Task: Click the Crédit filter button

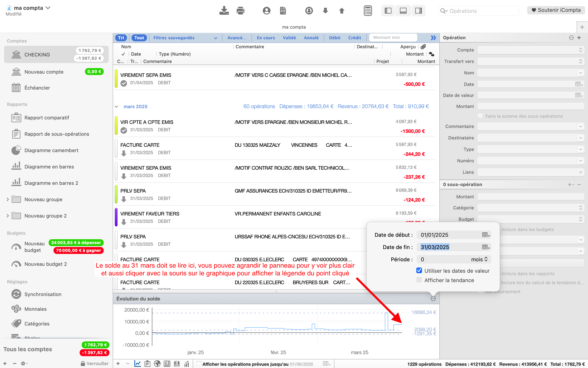Action: [354, 38]
